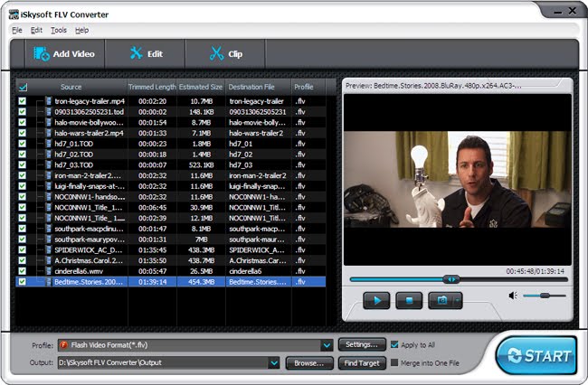This screenshot has height=385, width=588.
Task: Stop the preview playback
Action: point(409,300)
